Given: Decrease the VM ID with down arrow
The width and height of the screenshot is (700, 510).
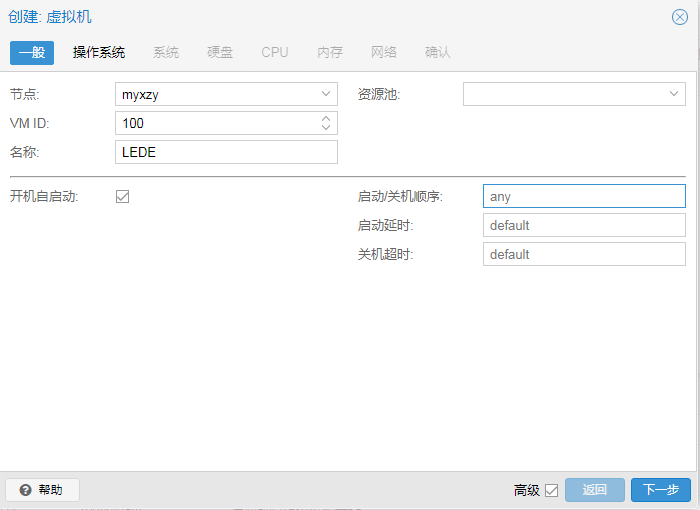Looking at the screenshot, I should pos(326,128).
